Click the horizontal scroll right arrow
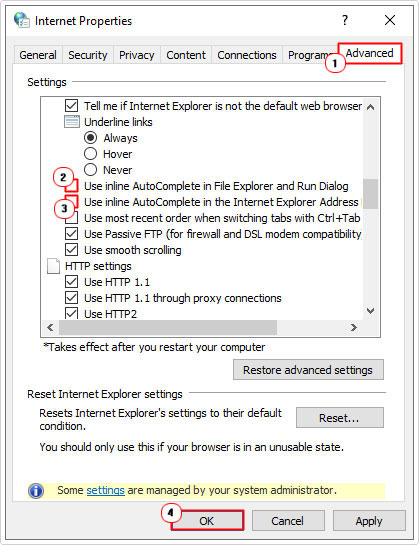This screenshot has width=419, height=545. [x=354, y=327]
